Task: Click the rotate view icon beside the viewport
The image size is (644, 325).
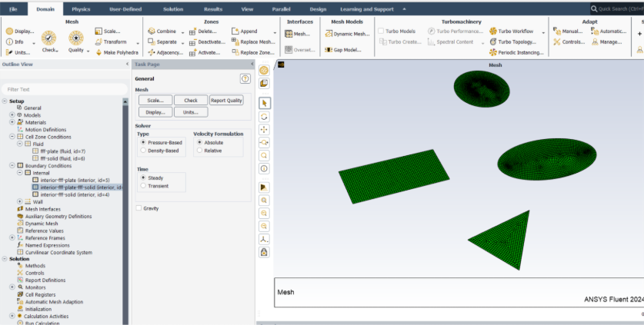Action: tap(264, 116)
